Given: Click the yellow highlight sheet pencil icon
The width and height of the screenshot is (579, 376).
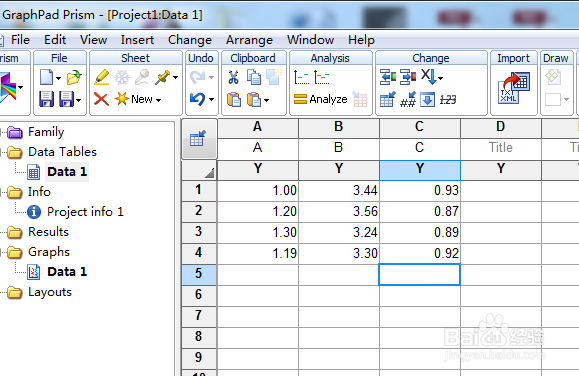Looking at the screenshot, I should tap(102, 78).
